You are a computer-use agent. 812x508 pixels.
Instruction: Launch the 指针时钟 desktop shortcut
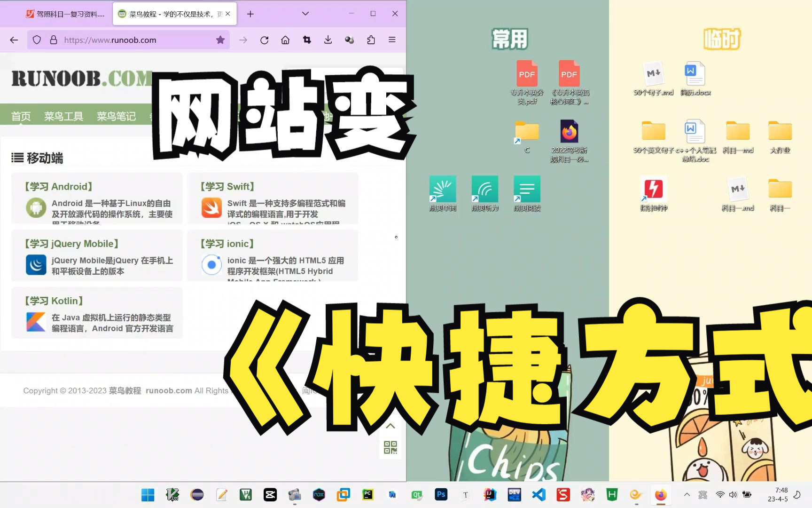[x=654, y=194]
